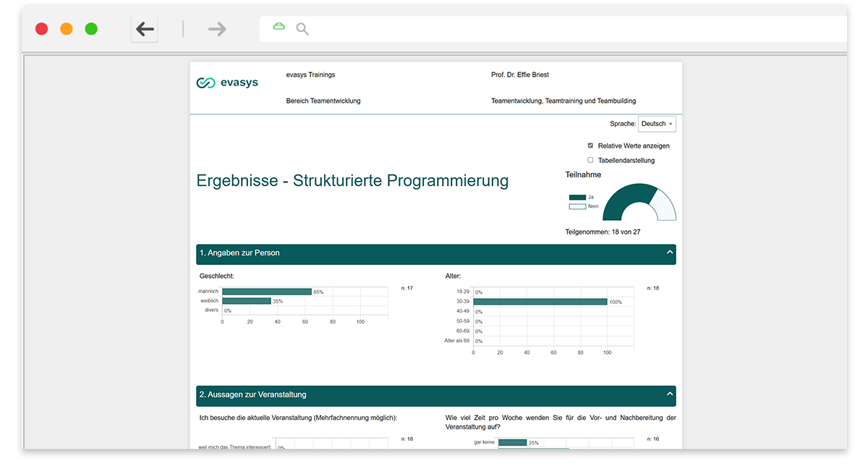Click the dark 'Ja' legend swatch
Viewport: 868px width, 467px height.
point(576,197)
